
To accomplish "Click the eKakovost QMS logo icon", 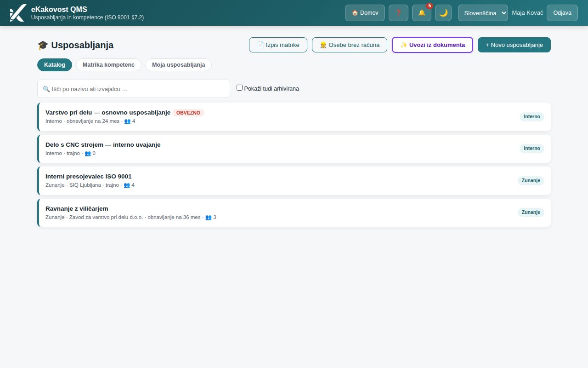I will [18, 13].
